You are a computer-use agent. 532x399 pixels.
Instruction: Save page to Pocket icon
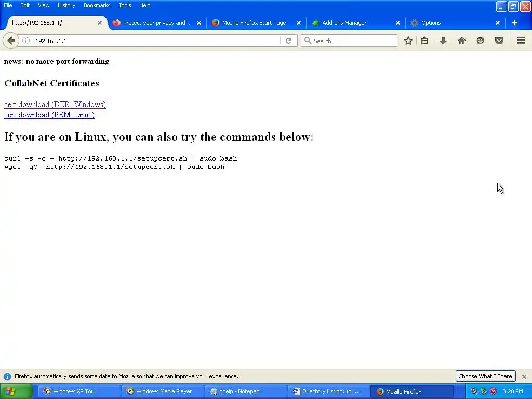499,41
